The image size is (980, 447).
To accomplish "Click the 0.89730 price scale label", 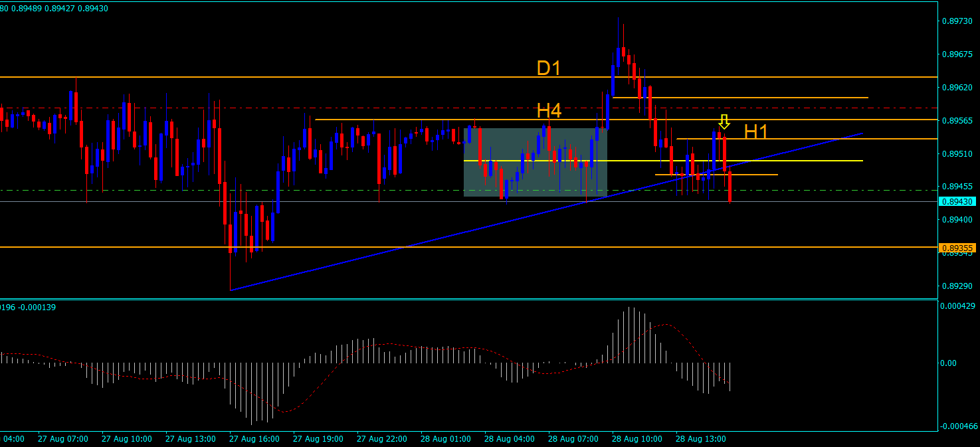I will (957, 21).
